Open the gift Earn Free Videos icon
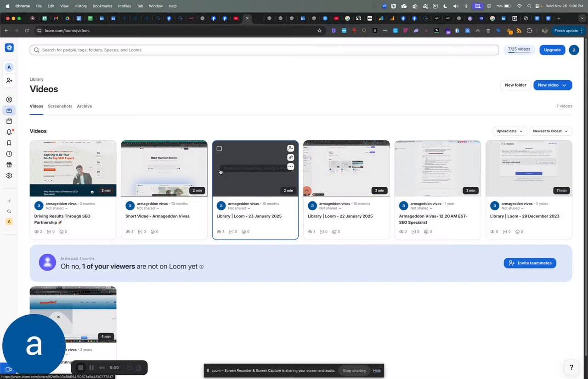588x379 pixels. point(9,165)
